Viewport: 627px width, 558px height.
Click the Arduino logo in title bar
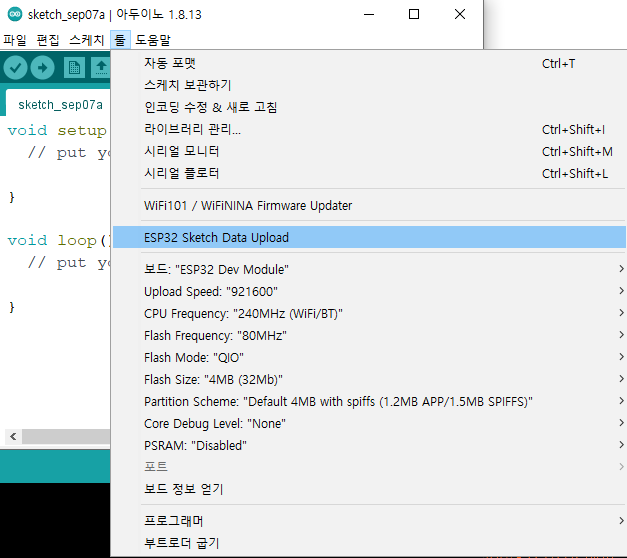pos(15,14)
